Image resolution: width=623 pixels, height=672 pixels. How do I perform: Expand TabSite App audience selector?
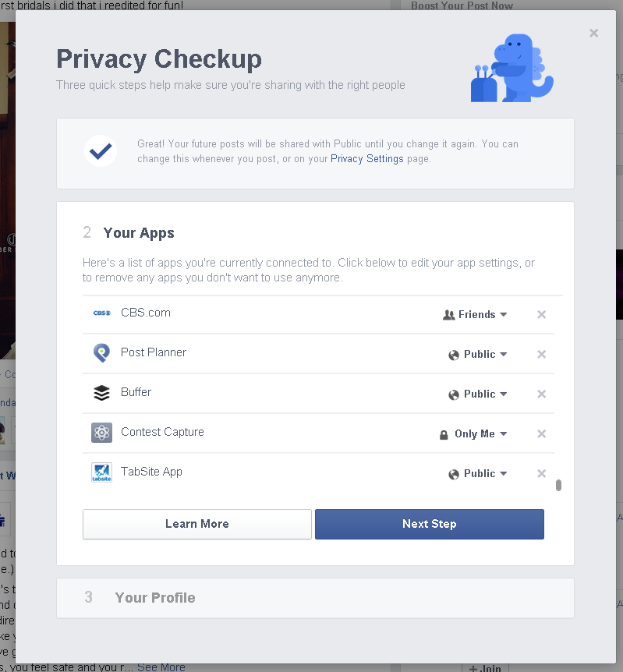pyautogui.click(x=478, y=474)
